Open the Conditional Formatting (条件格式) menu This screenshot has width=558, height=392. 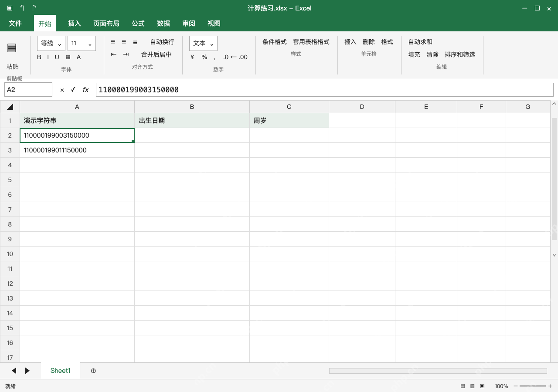point(275,42)
